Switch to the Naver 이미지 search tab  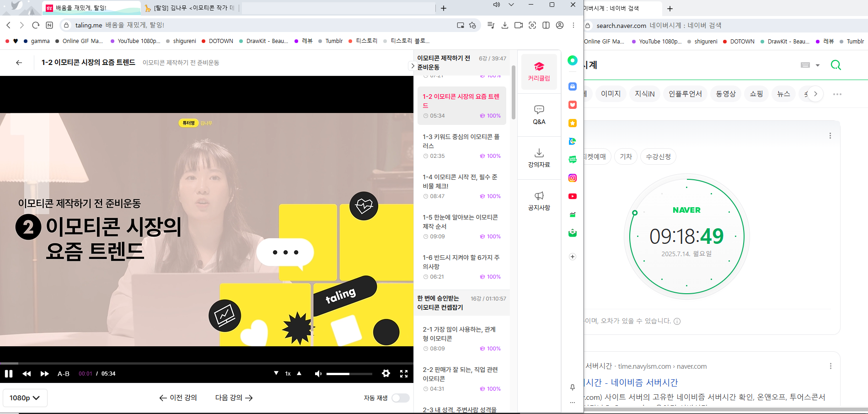(x=611, y=94)
